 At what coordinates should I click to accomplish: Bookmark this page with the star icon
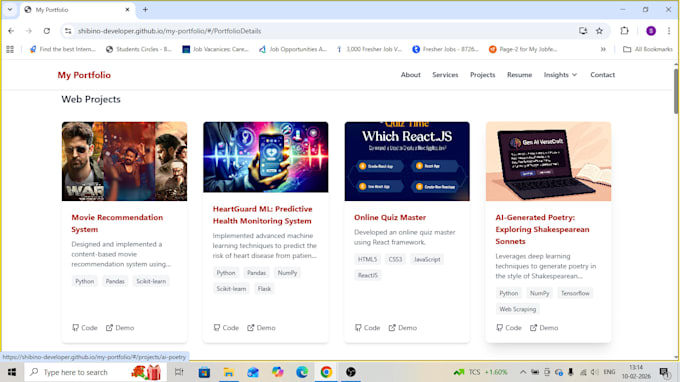coord(599,31)
